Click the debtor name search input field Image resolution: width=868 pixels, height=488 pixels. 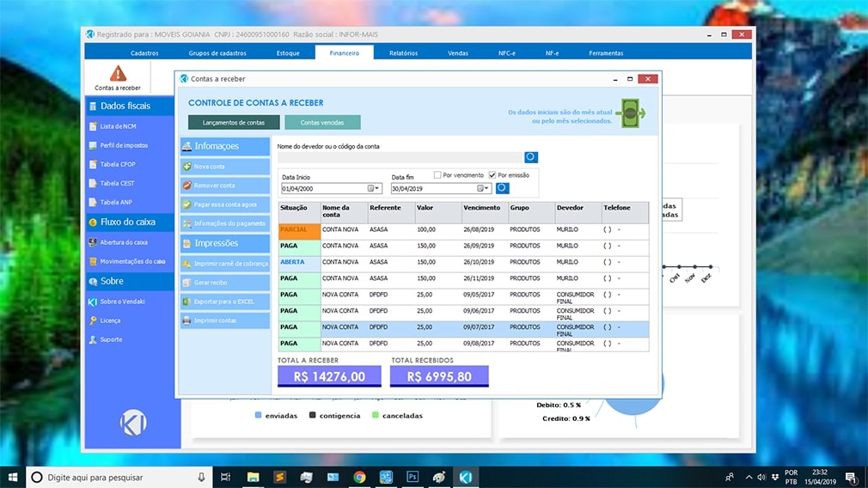(400, 157)
